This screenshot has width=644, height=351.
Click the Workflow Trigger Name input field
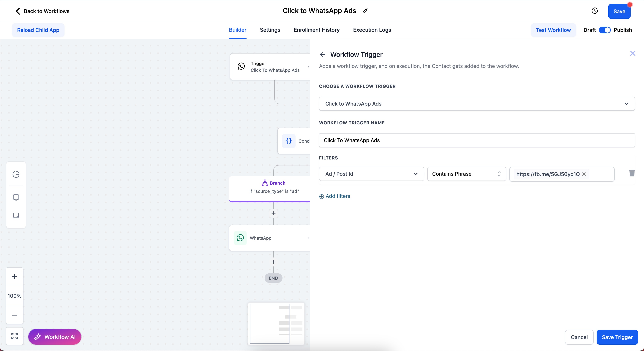pyautogui.click(x=476, y=140)
